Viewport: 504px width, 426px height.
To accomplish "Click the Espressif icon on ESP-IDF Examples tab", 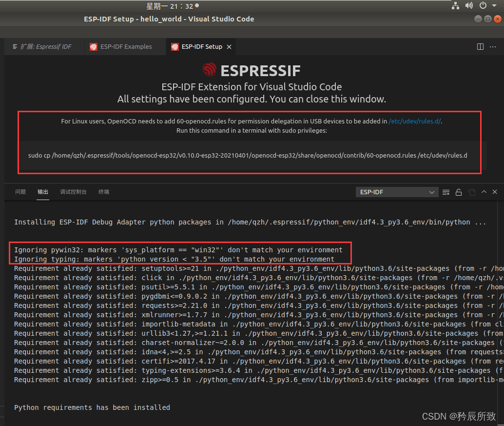I will click(93, 47).
